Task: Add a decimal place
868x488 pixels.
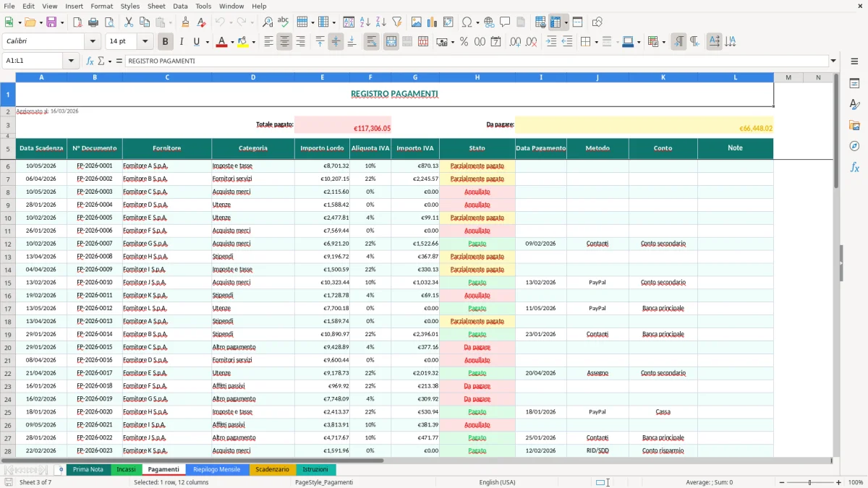Action: 515,42
